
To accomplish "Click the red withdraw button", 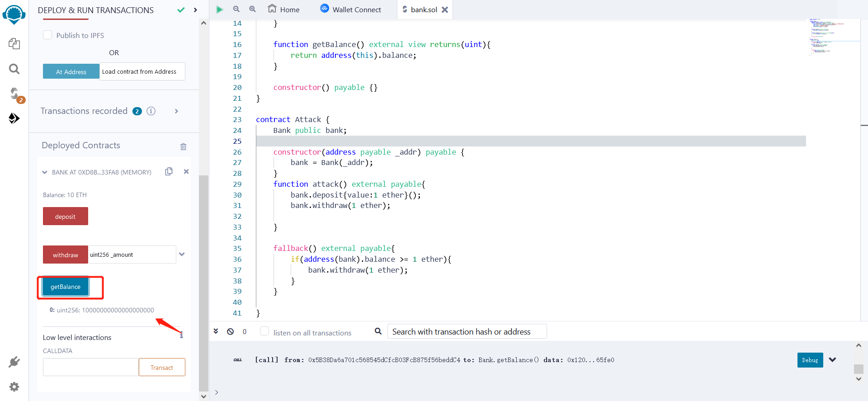I will click(x=66, y=255).
